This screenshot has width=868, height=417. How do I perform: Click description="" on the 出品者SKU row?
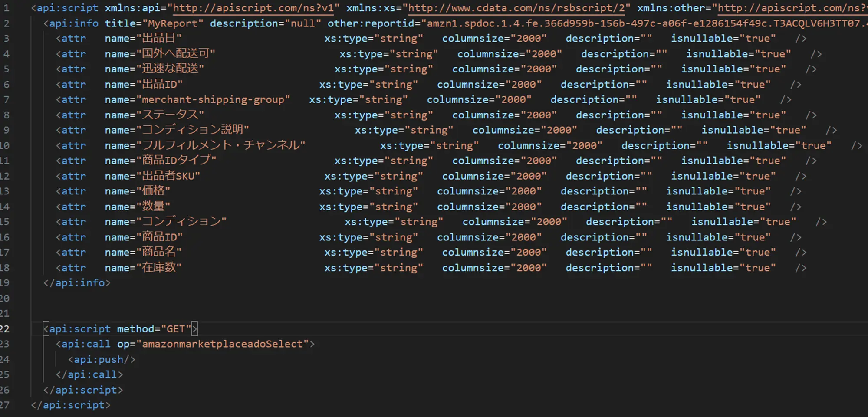(609, 176)
